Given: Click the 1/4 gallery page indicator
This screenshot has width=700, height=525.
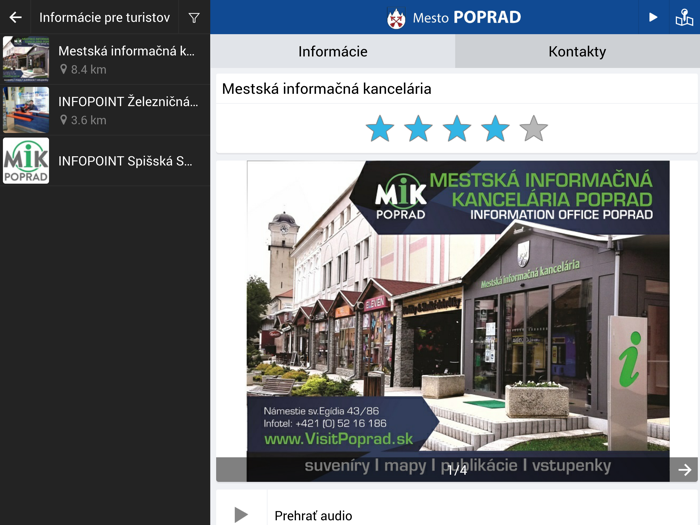Looking at the screenshot, I should pyautogui.click(x=457, y=470).
